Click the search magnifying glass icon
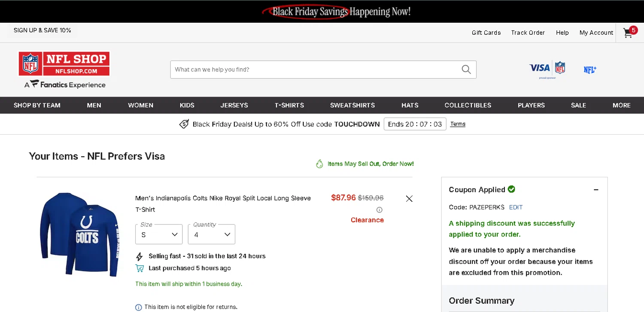The width and height of the screenshot is (644, 312). coord(466,70)
